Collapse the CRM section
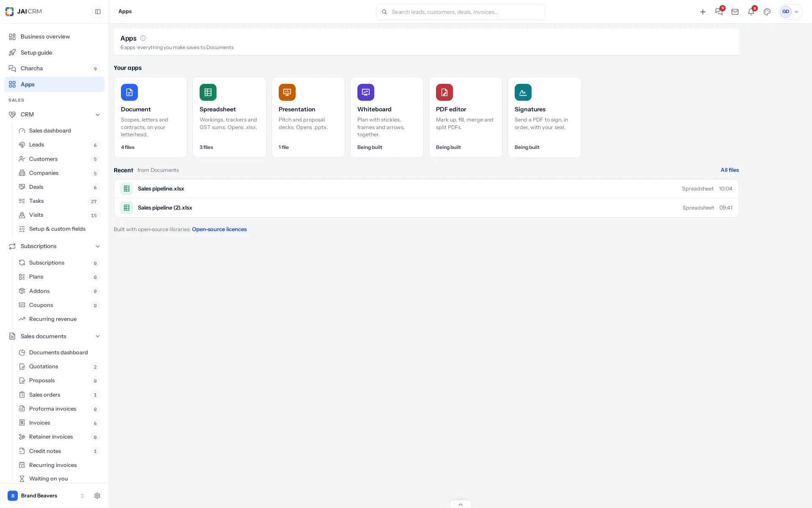 [98, 115]
